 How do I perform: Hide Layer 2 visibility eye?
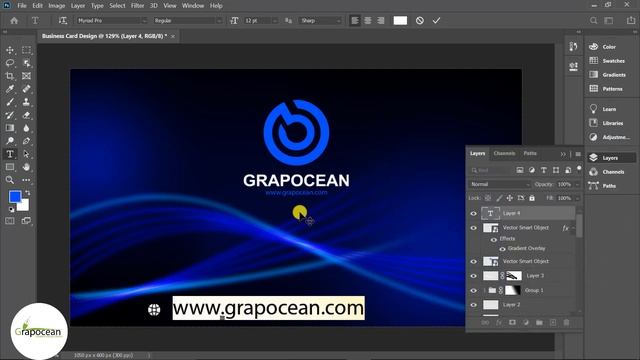pyautogui.click(x=473, y=305)
